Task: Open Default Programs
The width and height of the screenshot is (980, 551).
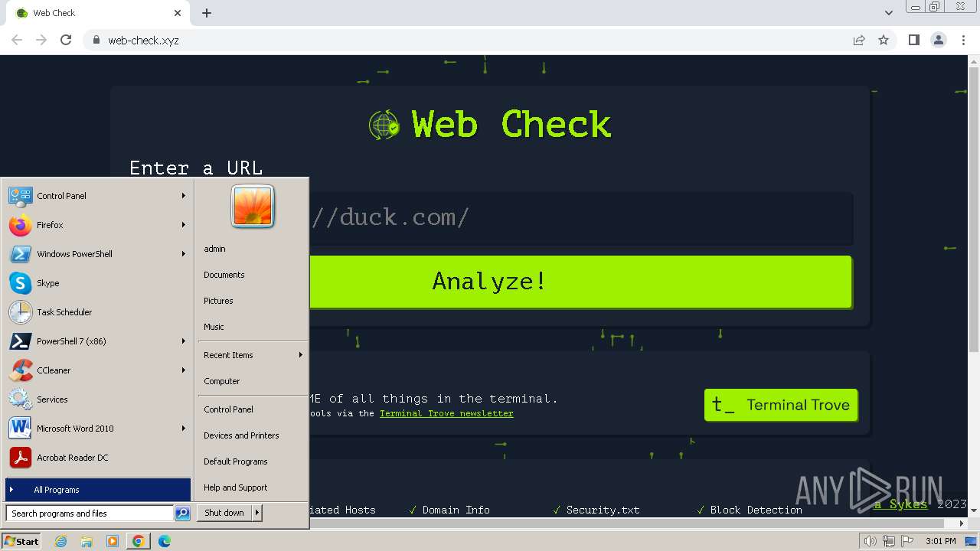Action: pyautogui.click(x=253, y=461)
